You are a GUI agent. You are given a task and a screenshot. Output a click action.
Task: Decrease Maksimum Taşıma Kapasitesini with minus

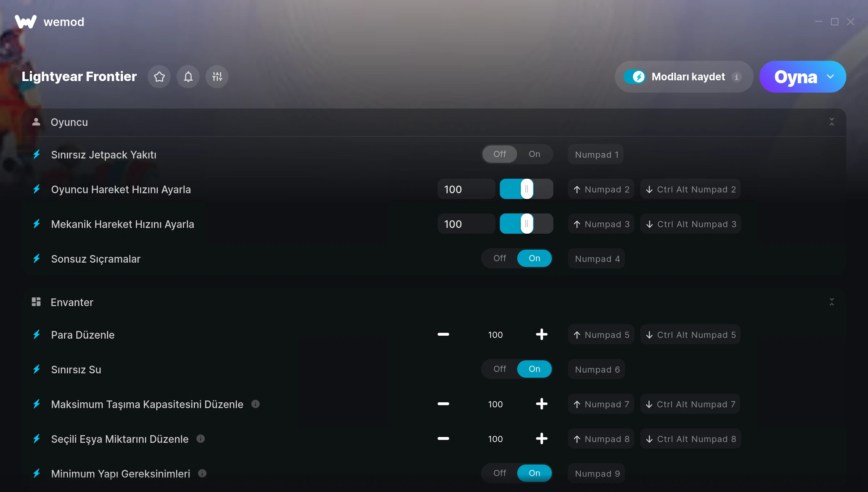click(443, 404)
